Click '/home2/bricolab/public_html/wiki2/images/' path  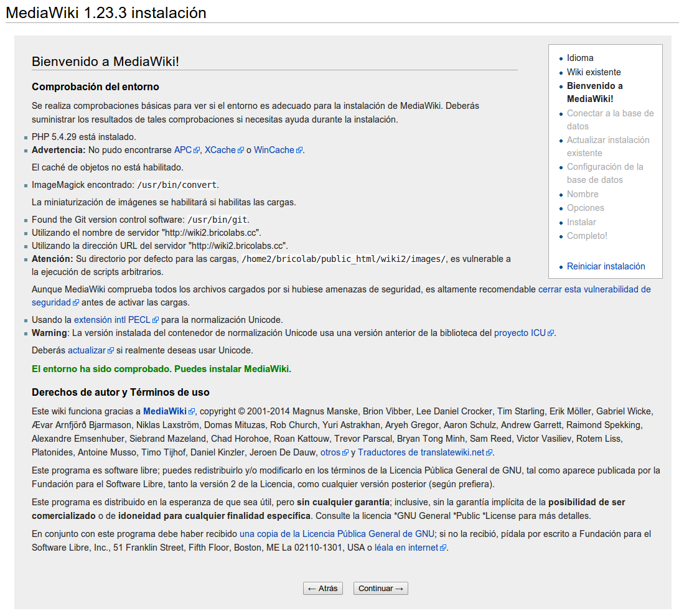pos(344,259)
